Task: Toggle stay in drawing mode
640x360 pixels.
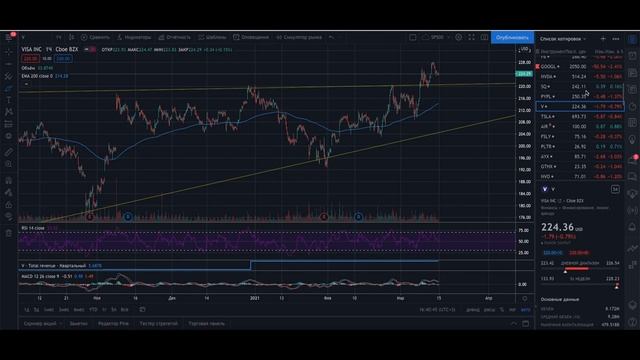Action: point(9,193)
